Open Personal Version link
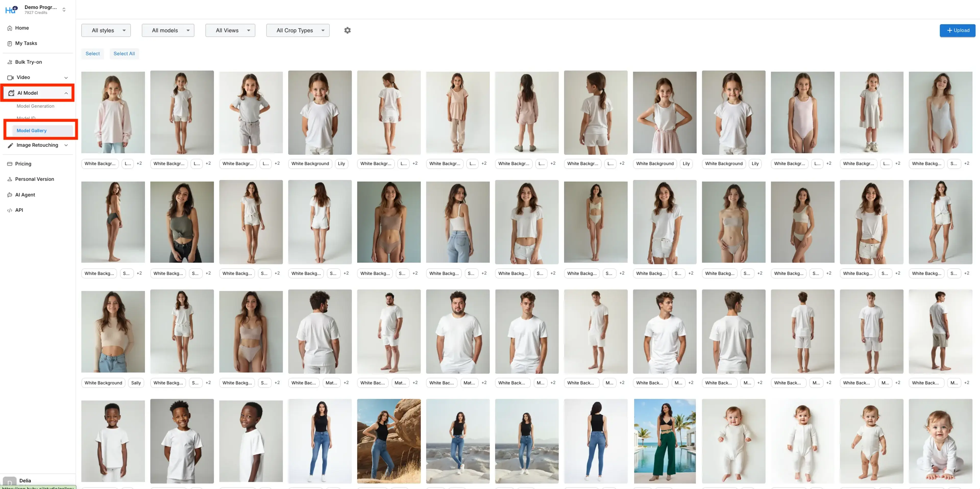 click(35, 179)
